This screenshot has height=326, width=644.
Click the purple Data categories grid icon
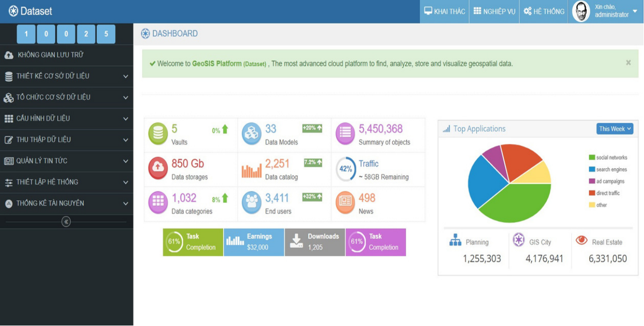158,203
